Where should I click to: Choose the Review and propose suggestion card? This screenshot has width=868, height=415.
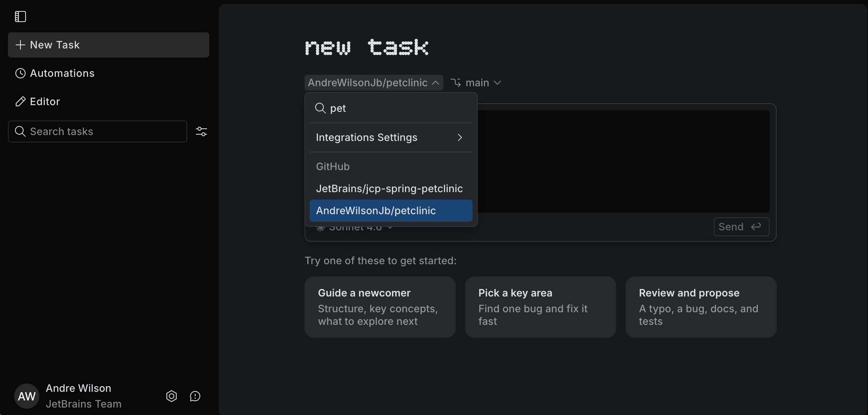click(701, 307)
